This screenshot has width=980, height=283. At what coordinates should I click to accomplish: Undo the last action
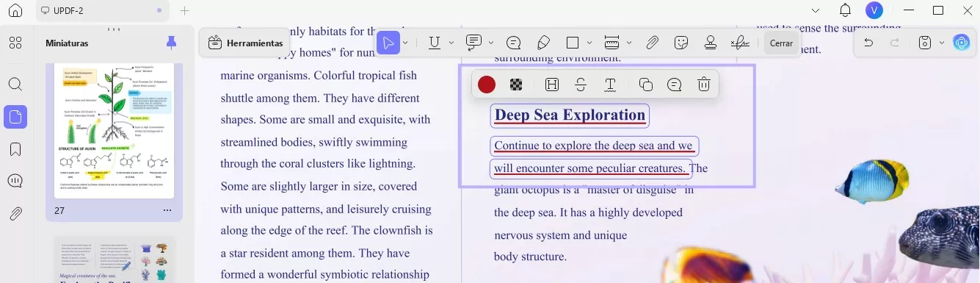click(x=868, y=43)
